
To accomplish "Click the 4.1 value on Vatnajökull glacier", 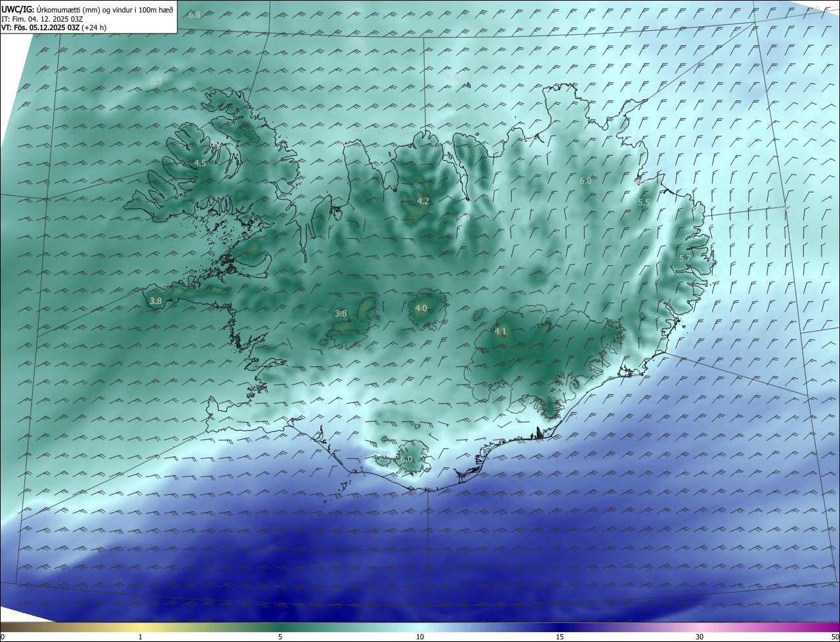I will click(501, 332).
